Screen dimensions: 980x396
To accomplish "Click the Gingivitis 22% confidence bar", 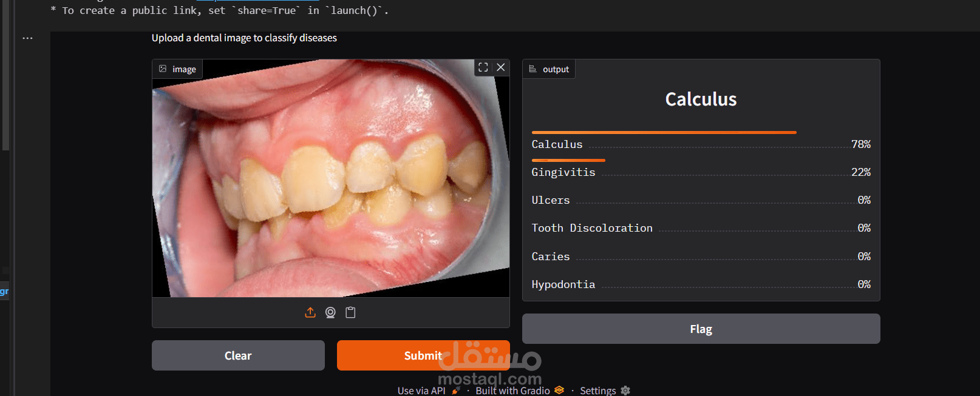I will [568, 160].
